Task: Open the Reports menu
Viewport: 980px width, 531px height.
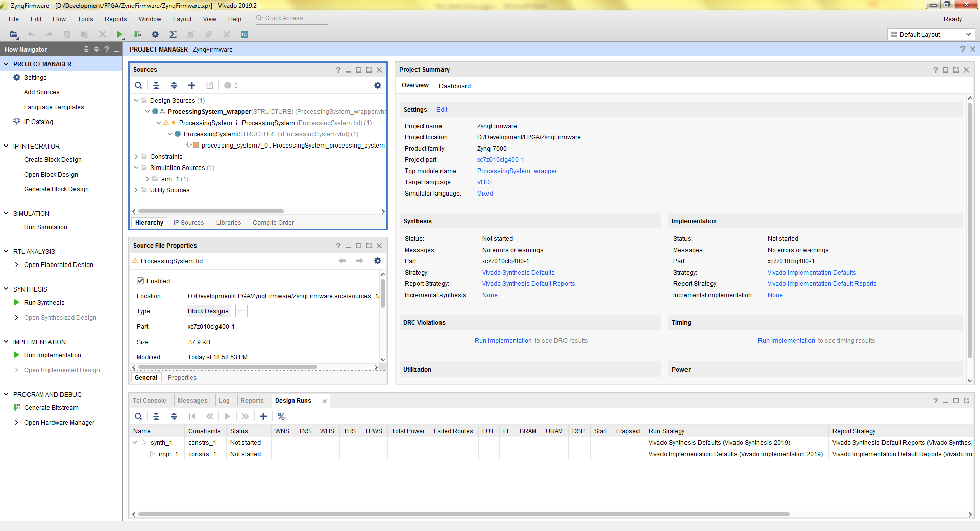Action: pos(115,19)
